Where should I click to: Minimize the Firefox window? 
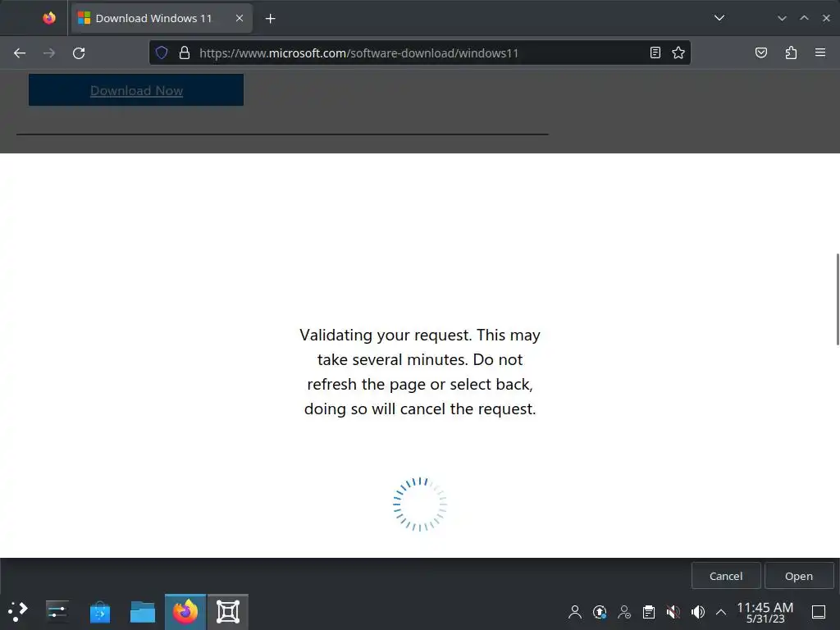coord(782,18)
